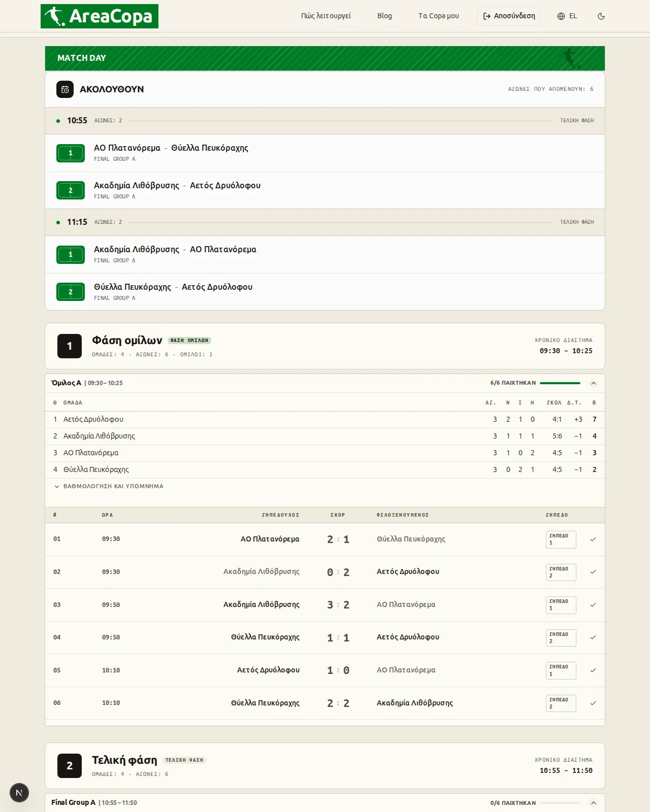Select field 1 badge for ΑΟ Πλατανόρεμα - Θύελλα Πευκόραχης
This screenshot has width=650, height=812.
click(71, 153)
